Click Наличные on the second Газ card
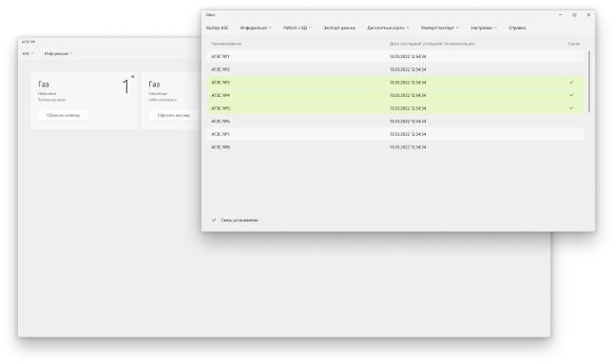 coord(158,94)
